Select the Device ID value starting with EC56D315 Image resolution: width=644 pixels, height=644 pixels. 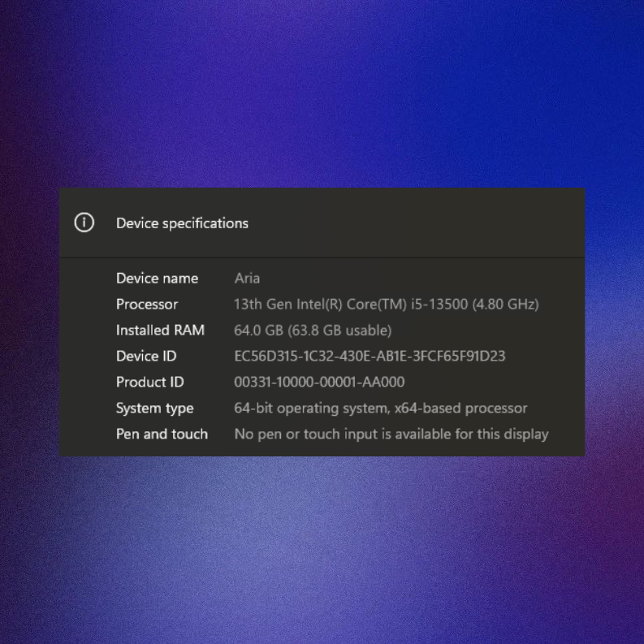370,356
